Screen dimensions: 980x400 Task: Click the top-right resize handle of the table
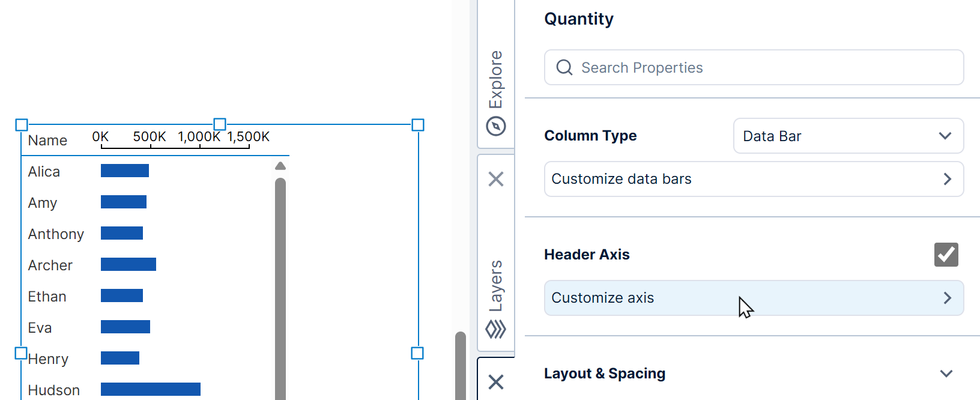pyautogui.click(x=418, y=125)
